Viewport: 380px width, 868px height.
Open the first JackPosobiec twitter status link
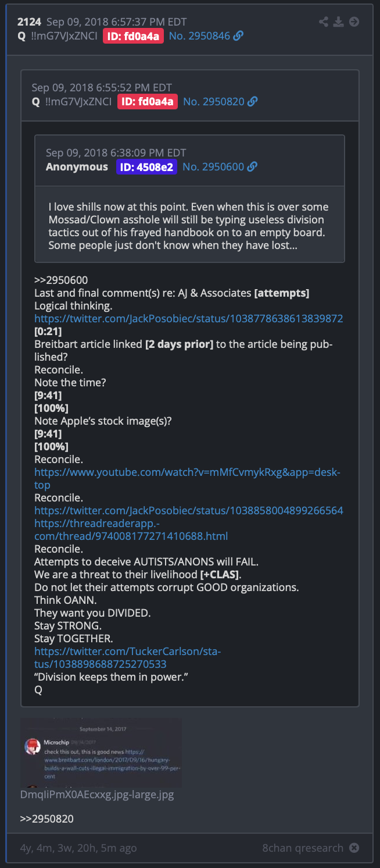tap(189, 319)
